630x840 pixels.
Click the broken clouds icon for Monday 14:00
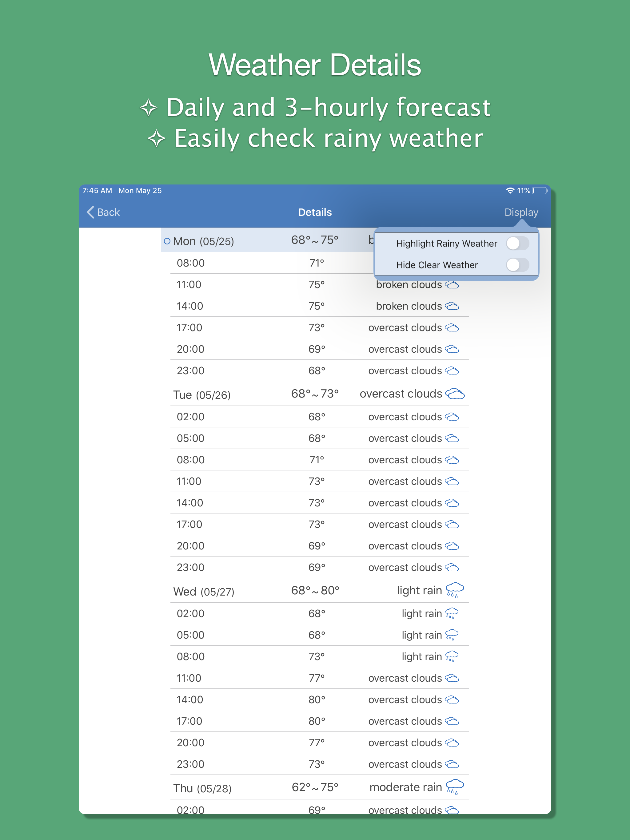(x=452, y=306)
